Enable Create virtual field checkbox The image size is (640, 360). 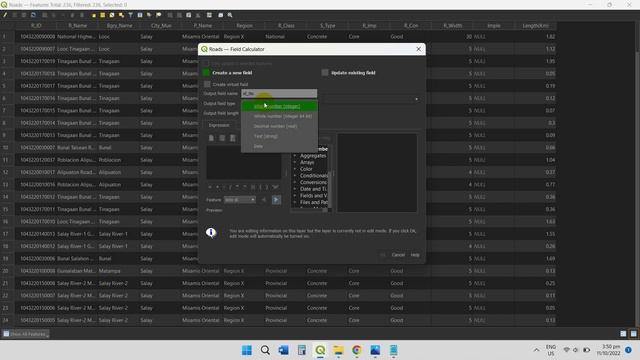207,84
